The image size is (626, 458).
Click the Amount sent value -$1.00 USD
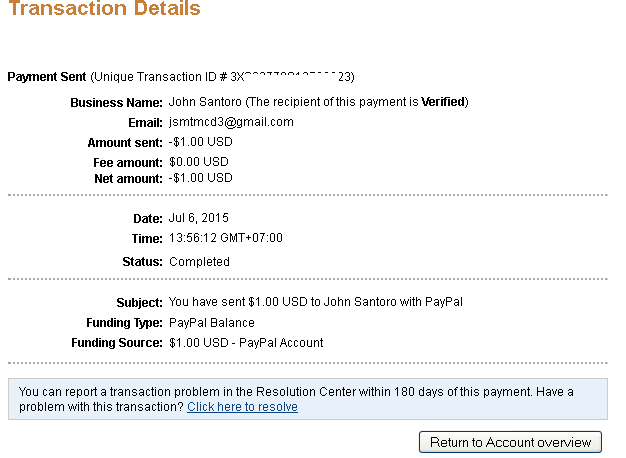[201, 143]
